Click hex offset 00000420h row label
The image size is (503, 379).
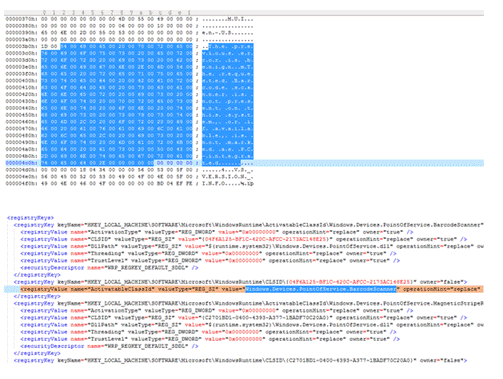tap(22, 94)
